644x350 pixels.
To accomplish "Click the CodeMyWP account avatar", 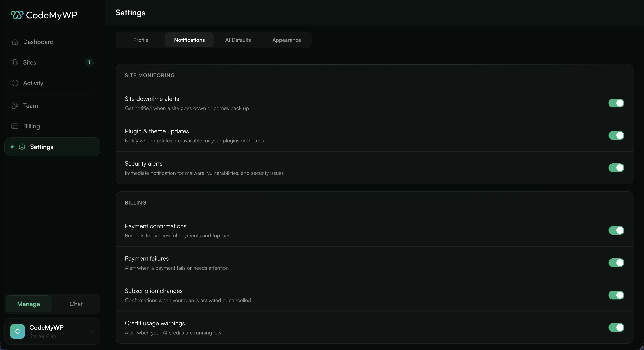I will tap(17, 331).
